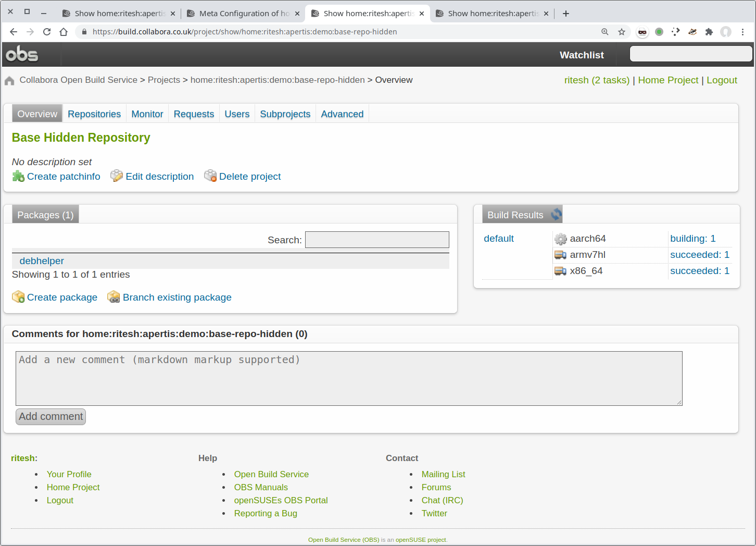Refresh Build Results using the reload icon
This screenshot has height=546, width=756.
556,214
